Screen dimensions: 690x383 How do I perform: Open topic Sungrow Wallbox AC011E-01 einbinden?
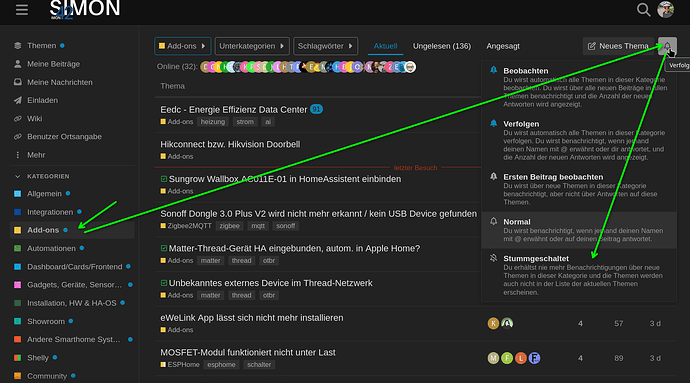(x=285, y=179)
